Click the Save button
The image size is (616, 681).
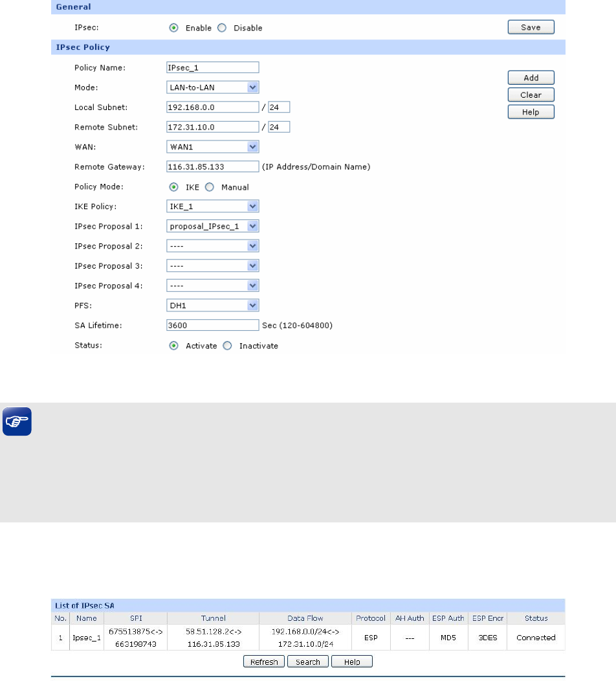pyautogui.click(x=531, y=27)
